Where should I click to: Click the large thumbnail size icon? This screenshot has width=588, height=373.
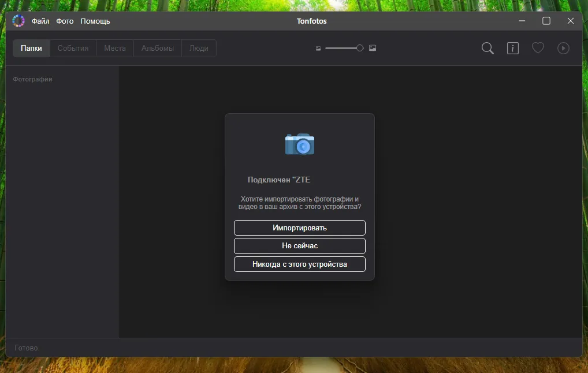pyautogui.click(x=373, y=49)
